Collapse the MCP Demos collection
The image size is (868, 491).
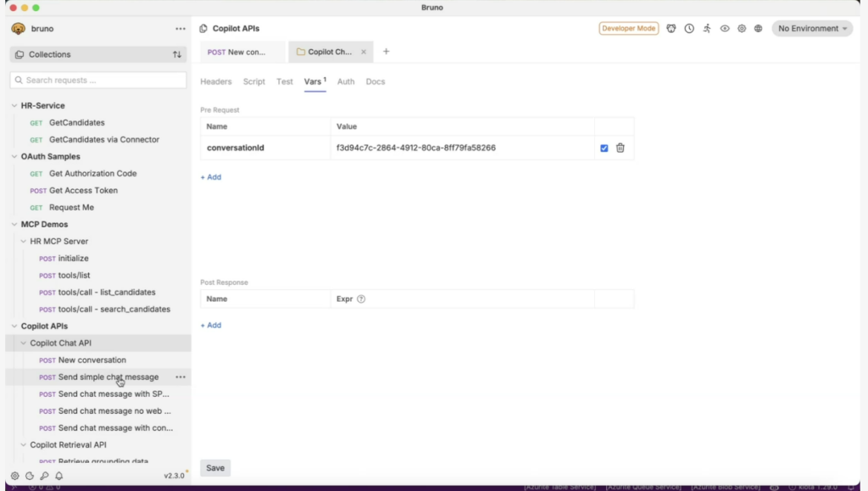pyautogui.click(x=14, y=225)
